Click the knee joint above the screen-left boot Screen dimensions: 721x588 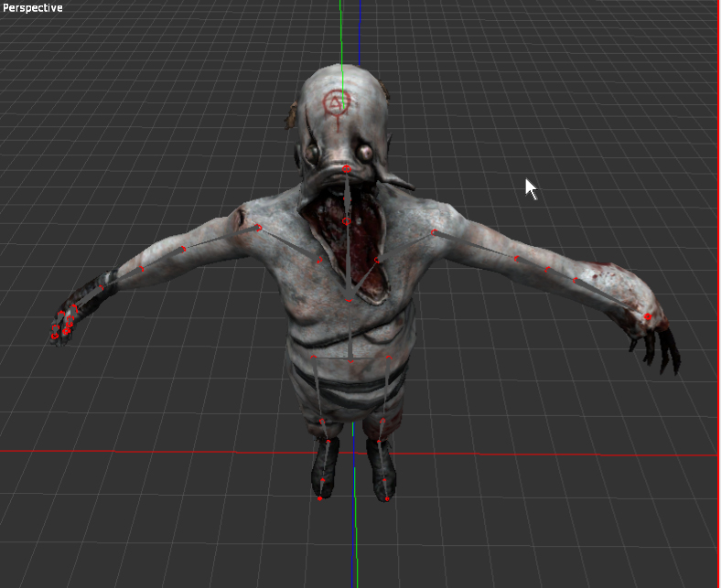click(322, 422)
